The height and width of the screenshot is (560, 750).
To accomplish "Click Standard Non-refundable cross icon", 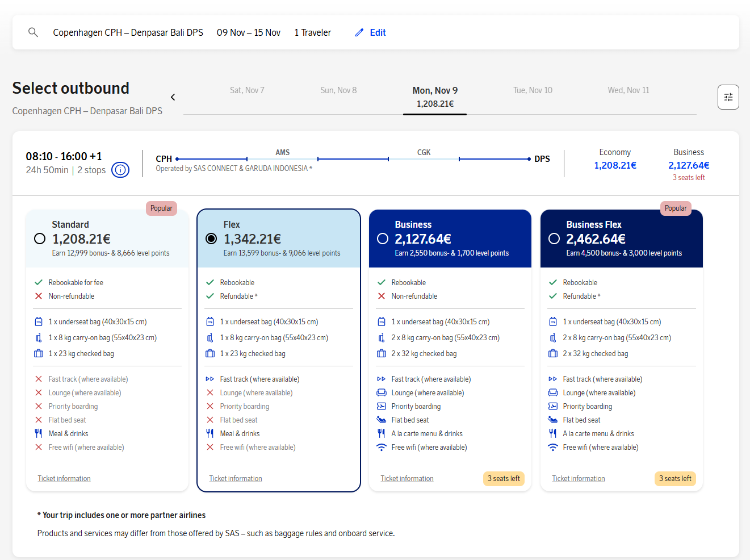I will click(39, 296).
